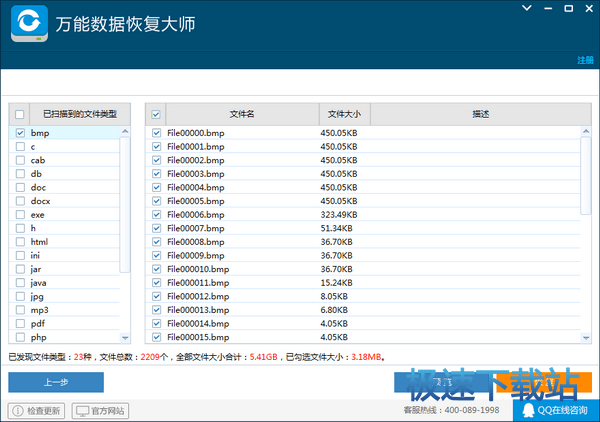
Task: Click the orange recover button at bottom right
Action: click(544, 382)
